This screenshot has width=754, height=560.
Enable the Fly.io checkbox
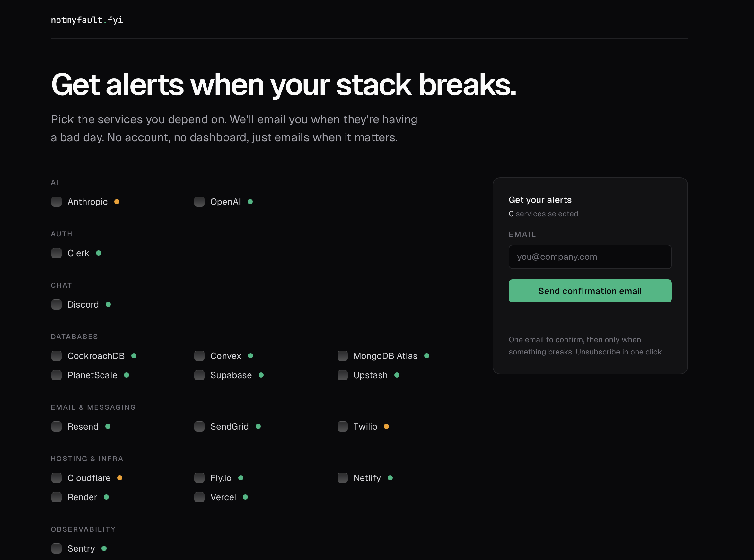coord(199,478)
